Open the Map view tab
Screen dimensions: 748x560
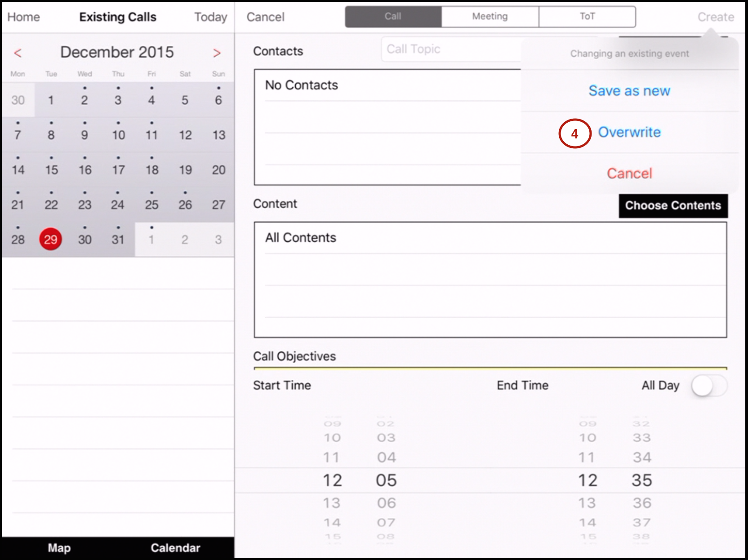[x=59, y=548]
